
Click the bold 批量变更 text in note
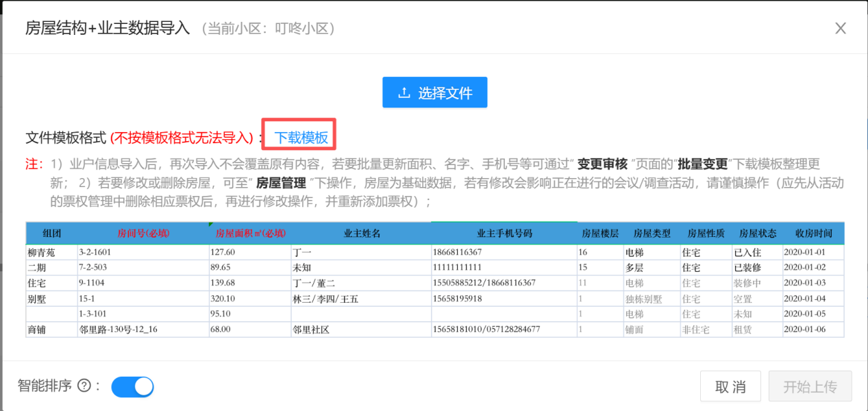(x=702, y=164)
